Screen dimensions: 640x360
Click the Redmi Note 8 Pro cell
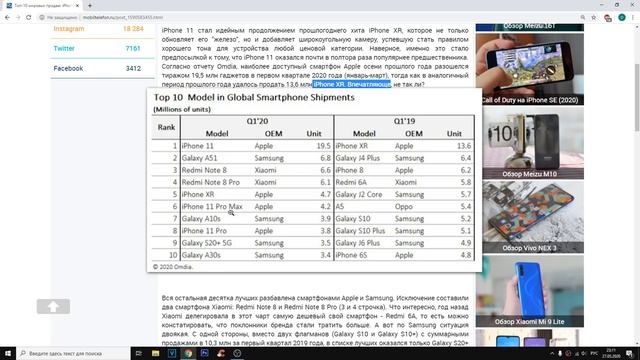pyautogui.click(x=211, y=182)
